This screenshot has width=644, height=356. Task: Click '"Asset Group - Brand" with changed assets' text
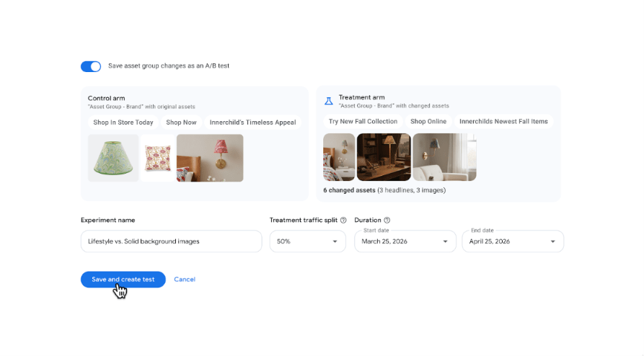394,106
